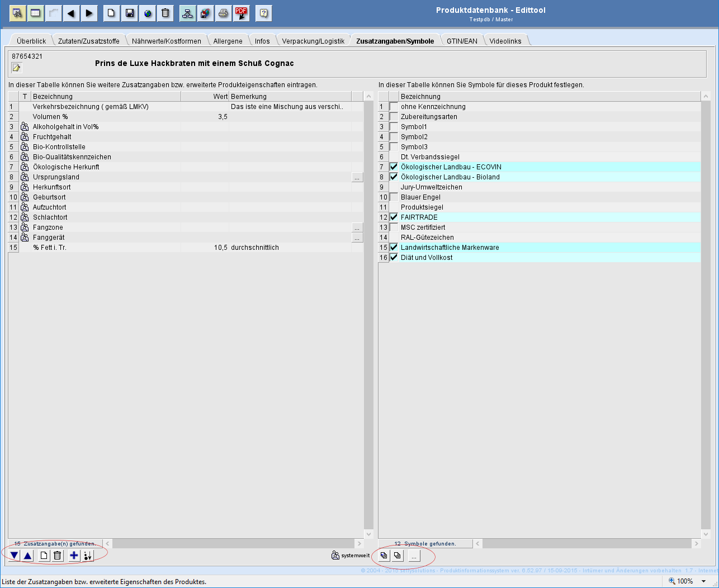Click ellipsis button below the symbols table

[x=414, y=556]
